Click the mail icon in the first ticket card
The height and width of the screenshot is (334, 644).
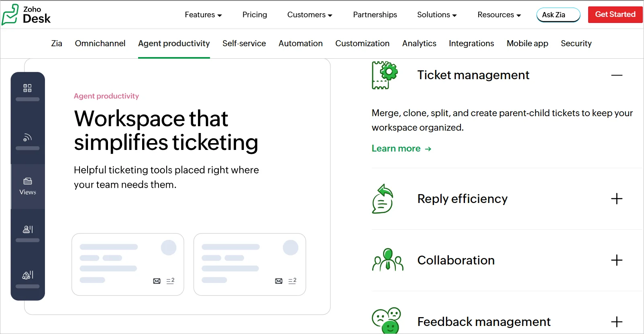tap(157, 281)
